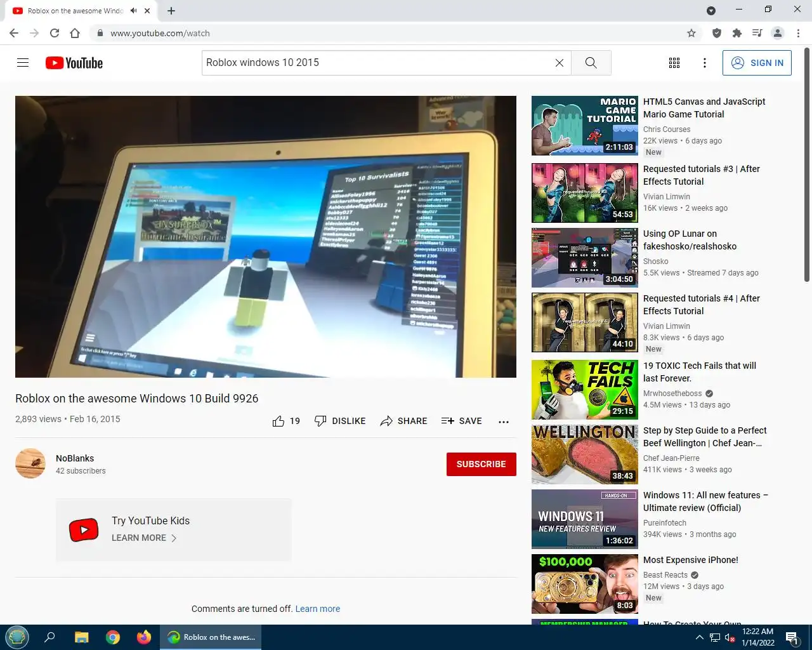Open Requested tutorials #3 thumbnail
Viewport: 812px width, 650px height.
(x=585, y=193)
